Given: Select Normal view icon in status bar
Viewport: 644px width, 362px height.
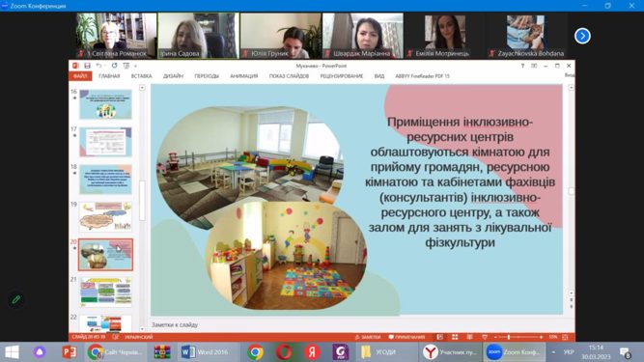Looking at the screenshot, I should pos(440,337).
